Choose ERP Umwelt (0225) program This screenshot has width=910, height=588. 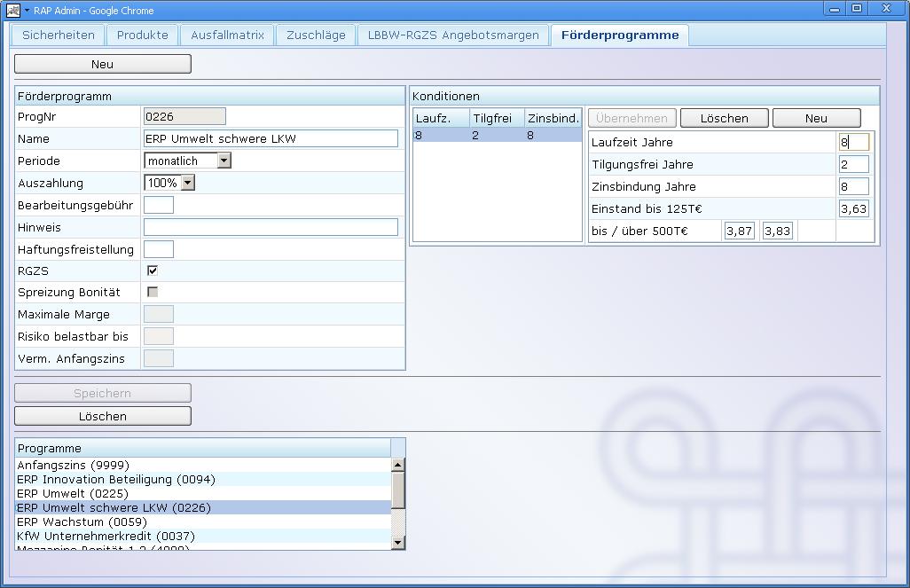click(x=203, y=493)
